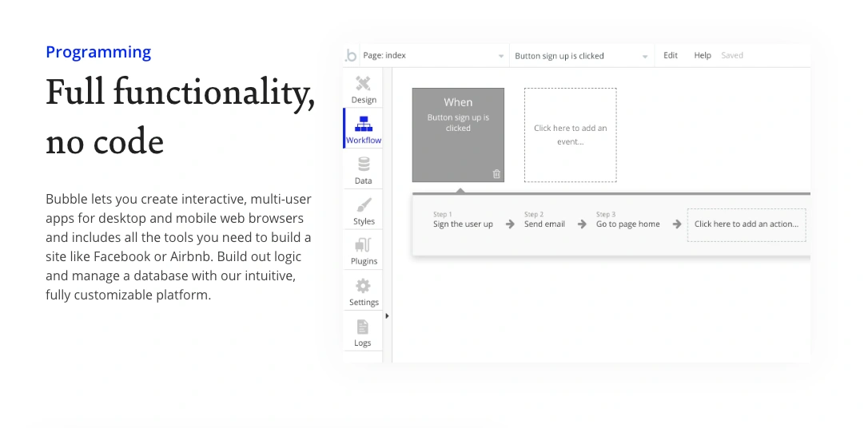The width and height of the screenshot is (868, 428).
Task: Click the Settings label in sidebar
Action: pos(364,303)
